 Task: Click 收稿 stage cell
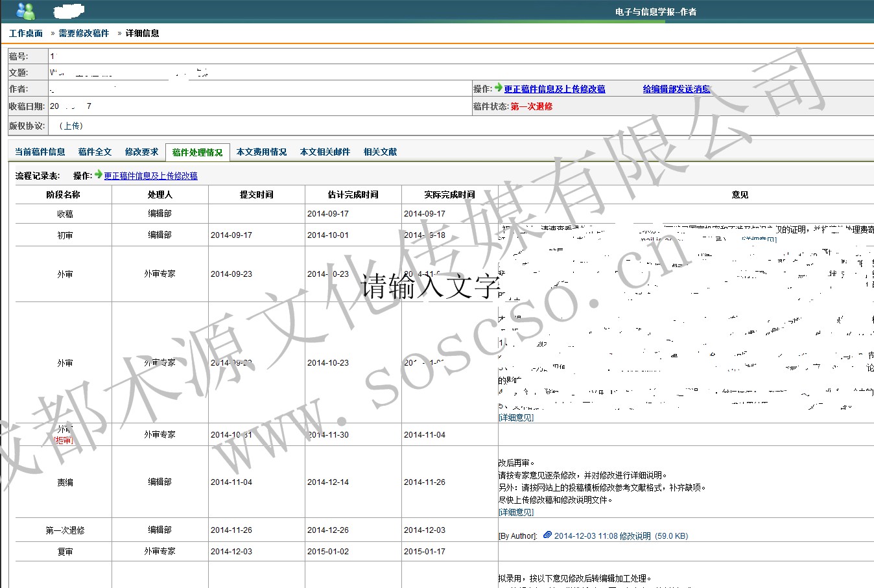pos(65,214)
